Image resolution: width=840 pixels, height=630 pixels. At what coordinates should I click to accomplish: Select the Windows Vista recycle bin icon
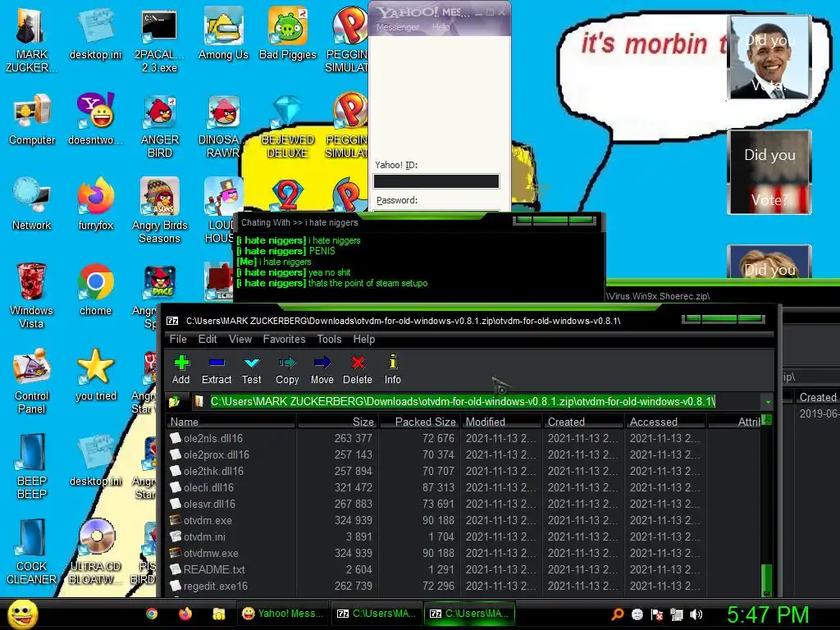tap(32, 296)
